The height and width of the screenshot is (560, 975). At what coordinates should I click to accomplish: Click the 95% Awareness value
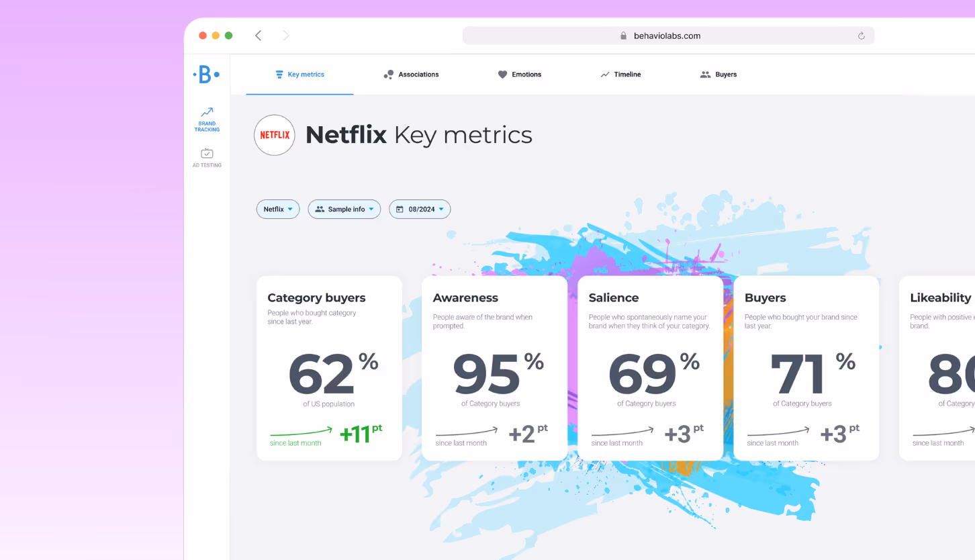[x=498, y=374]
